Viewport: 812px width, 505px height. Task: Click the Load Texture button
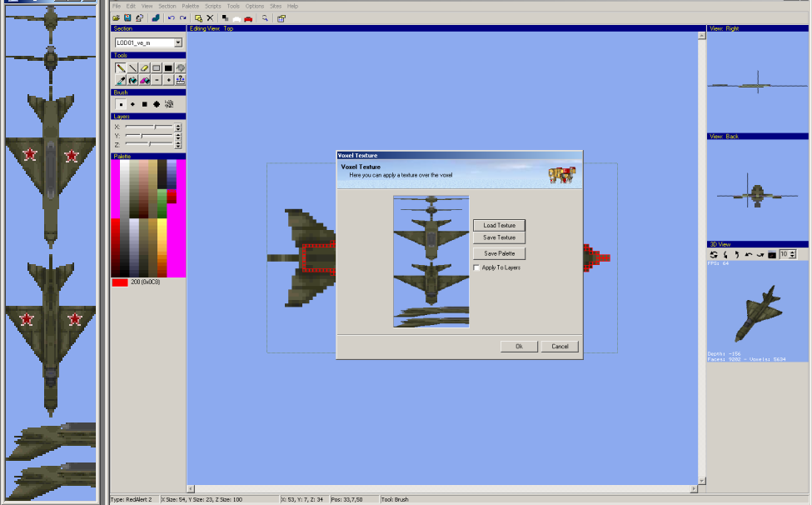tap(499, 225)
